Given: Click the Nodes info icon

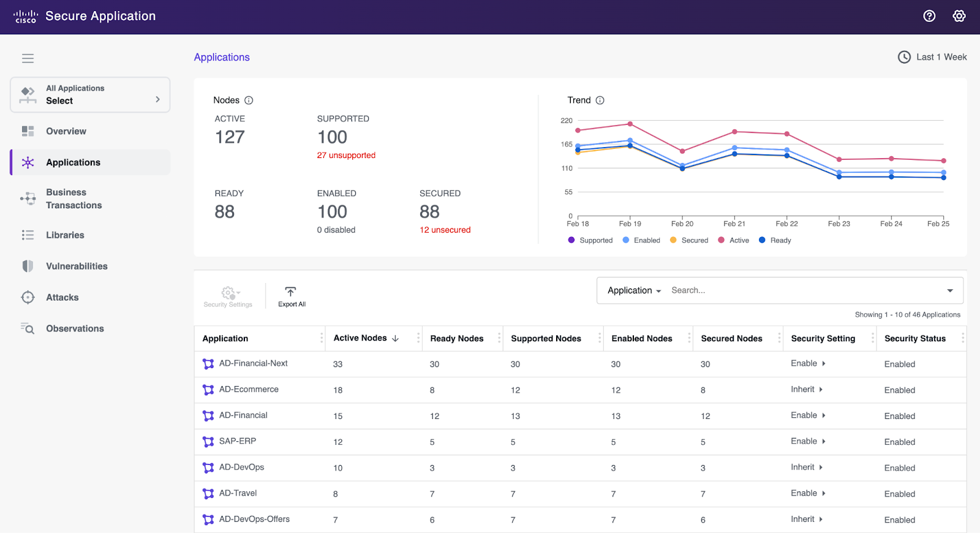Looking at the screenshot, I should (249, 100).
